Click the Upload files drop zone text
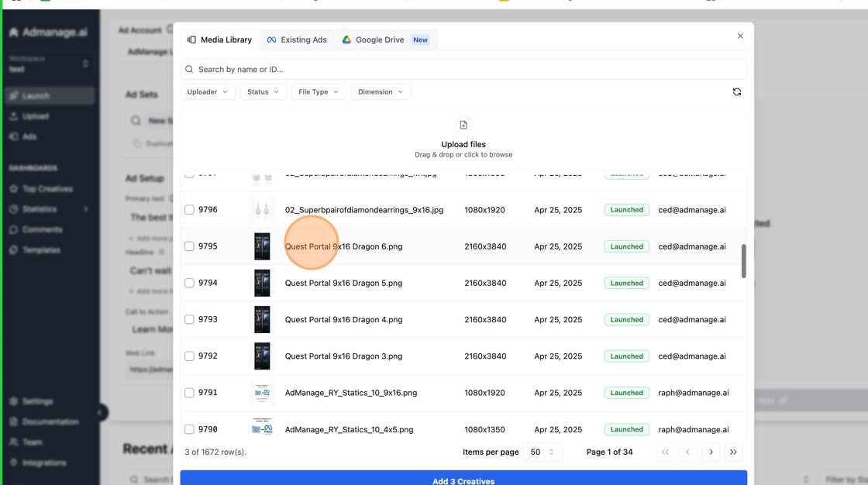Viewport: 868px width, 485px height. (463, 145)
